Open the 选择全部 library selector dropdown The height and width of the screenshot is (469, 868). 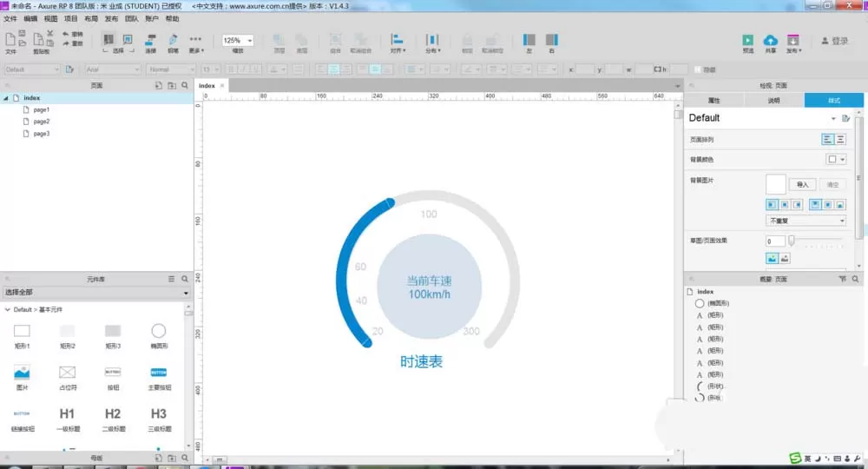[96, 293]
